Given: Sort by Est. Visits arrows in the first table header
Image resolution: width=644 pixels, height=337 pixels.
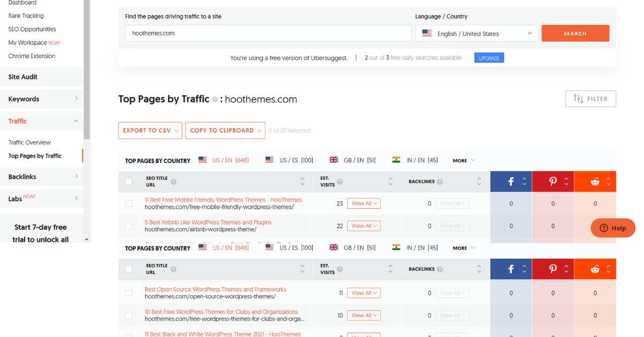Looking at the screenshot, I should 391,181.
